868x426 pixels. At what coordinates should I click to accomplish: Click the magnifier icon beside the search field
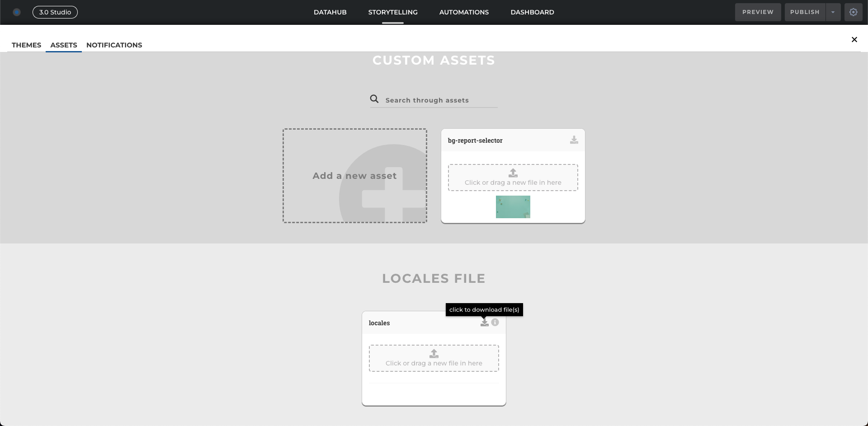point(374,98)
